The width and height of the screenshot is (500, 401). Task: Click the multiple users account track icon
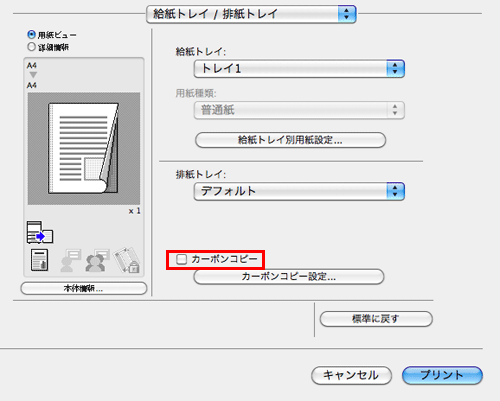coord(97,260)
